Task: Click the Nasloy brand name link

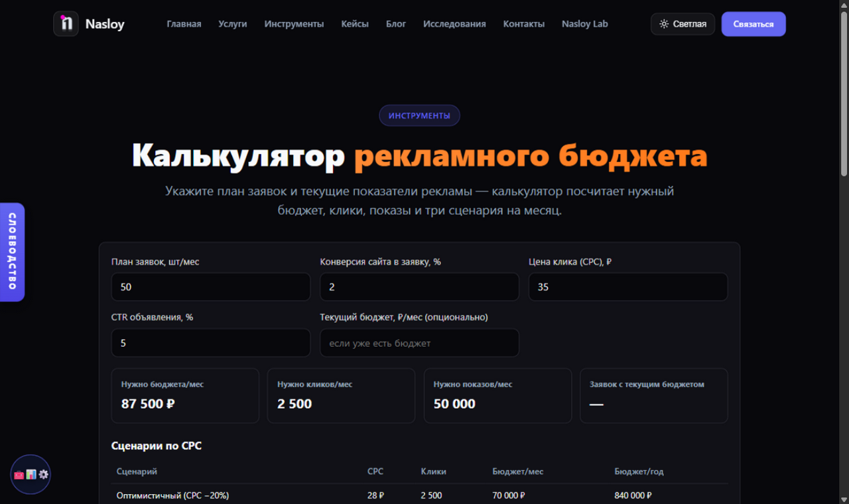Action: pos(105,25)
